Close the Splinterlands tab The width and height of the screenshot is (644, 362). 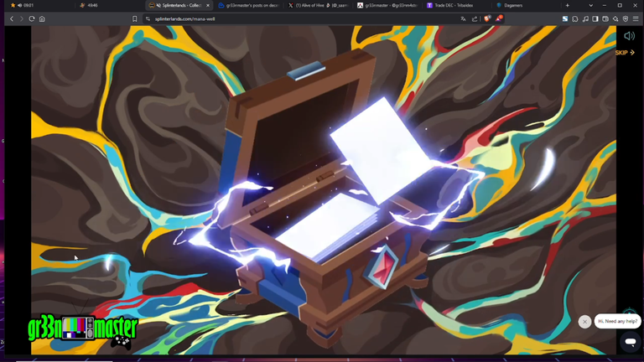tap(208, 5)
